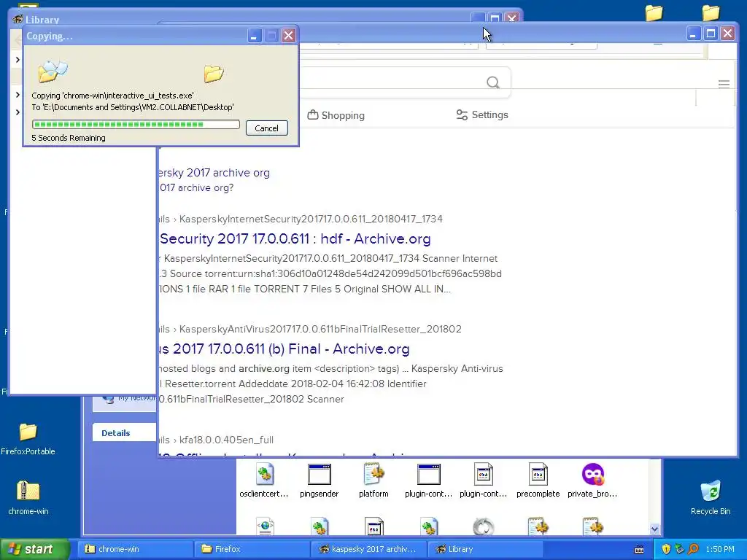The width and height of the screenshot is (747, 560).
Task: Click the KasperskyAntiVirus201717.0.0.611bFinalTrialResetter breadcrumb text
Action: (320, 329)
